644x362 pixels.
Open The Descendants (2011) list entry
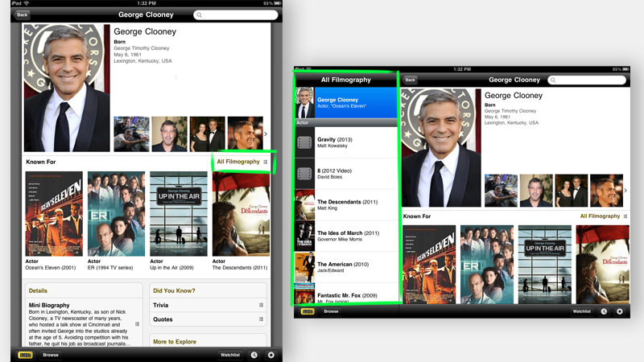pyautogui.click(x=346, y=205)
